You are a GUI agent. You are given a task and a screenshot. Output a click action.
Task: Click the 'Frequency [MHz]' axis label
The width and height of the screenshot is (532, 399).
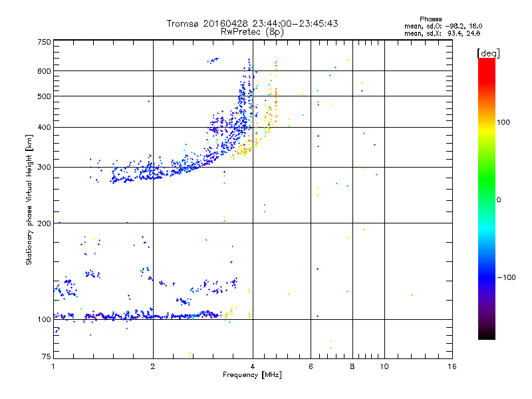coord(252,375)
